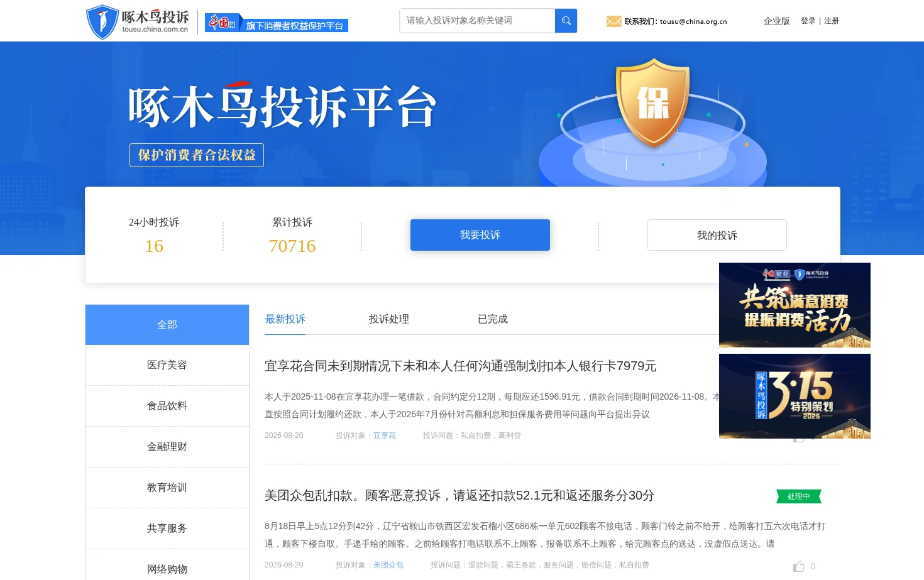Click the magnifier search button
This screenshot has height=580, width=924.
coord(566,21)
